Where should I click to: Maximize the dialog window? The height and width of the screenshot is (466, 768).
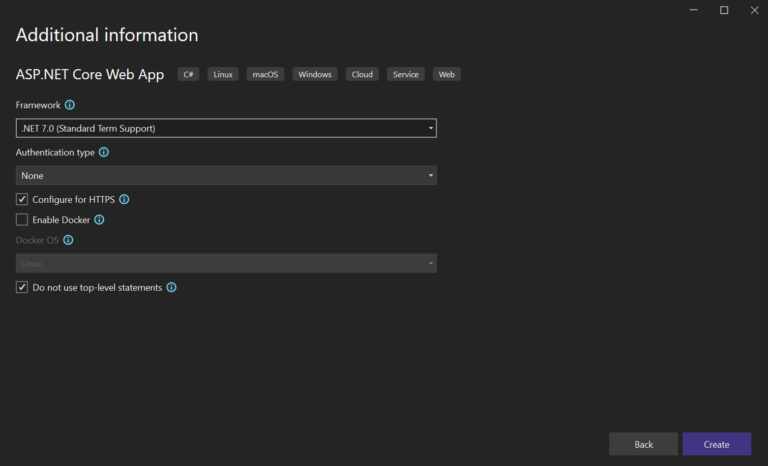pos(723,10)
